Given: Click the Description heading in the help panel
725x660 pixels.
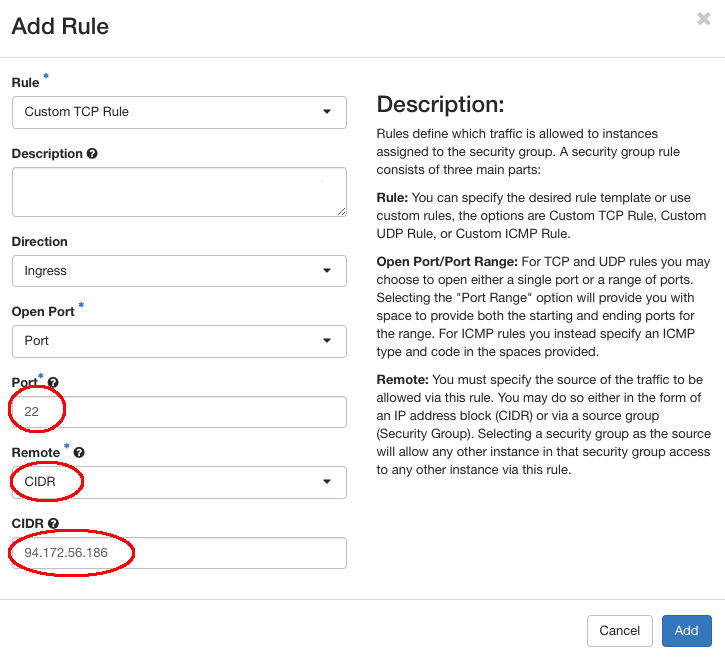Looking at the screenshot, I should tap(440, 105).
